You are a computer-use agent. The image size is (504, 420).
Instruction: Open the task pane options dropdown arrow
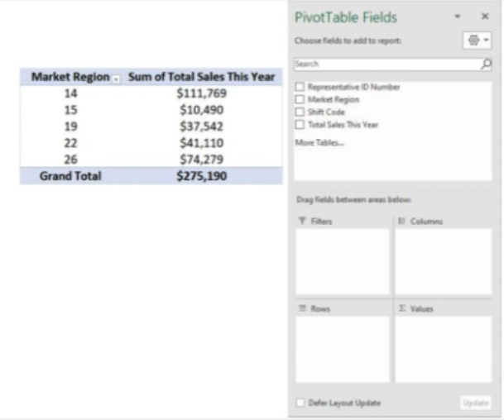click(458, 17)
